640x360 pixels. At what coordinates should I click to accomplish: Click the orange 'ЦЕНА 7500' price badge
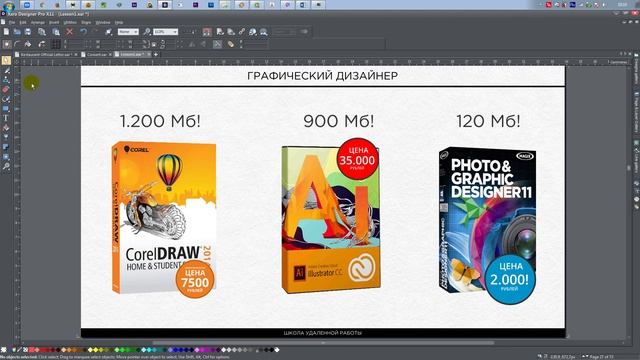point(195,279)
